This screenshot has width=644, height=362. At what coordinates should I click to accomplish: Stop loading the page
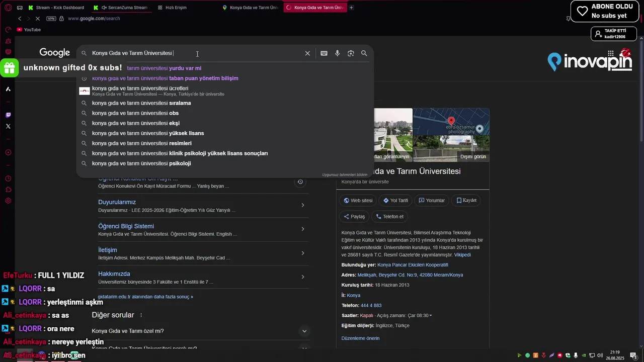(38, 19)
